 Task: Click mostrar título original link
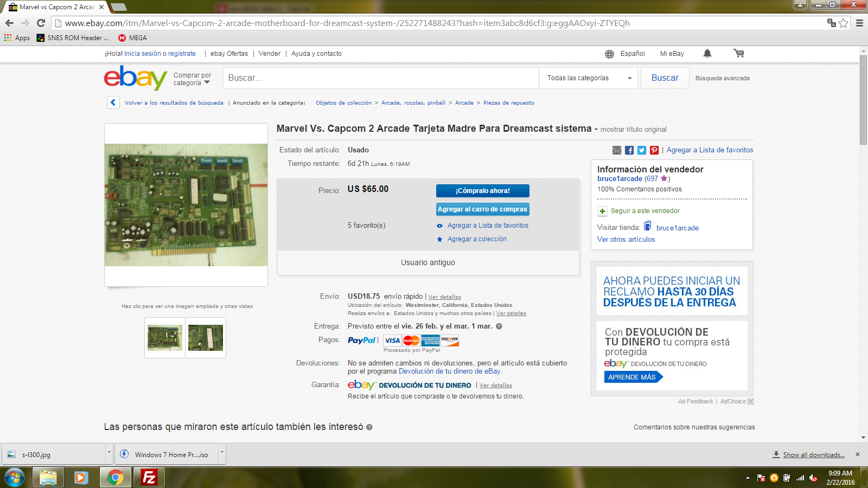point(633,130)
